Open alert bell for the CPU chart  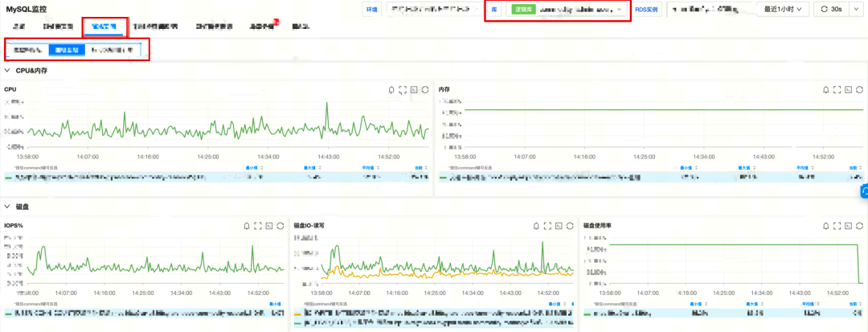[x=392, y=90]
